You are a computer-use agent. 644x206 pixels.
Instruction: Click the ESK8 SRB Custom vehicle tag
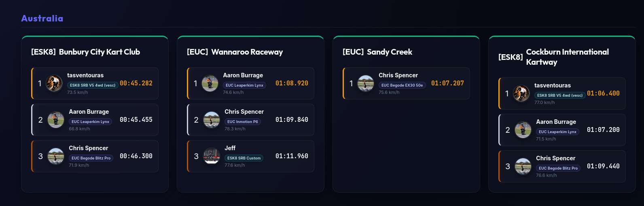[244, 158]
